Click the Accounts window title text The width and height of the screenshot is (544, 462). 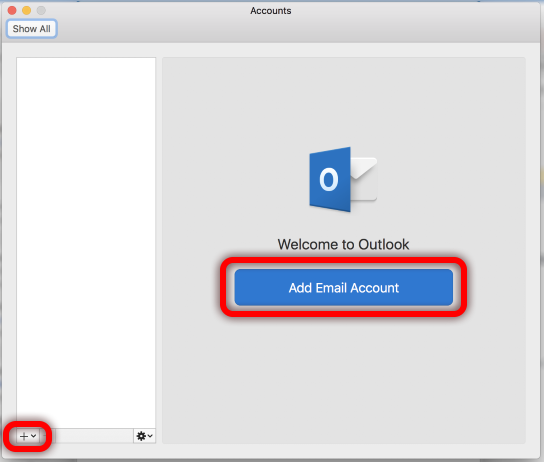271,11
